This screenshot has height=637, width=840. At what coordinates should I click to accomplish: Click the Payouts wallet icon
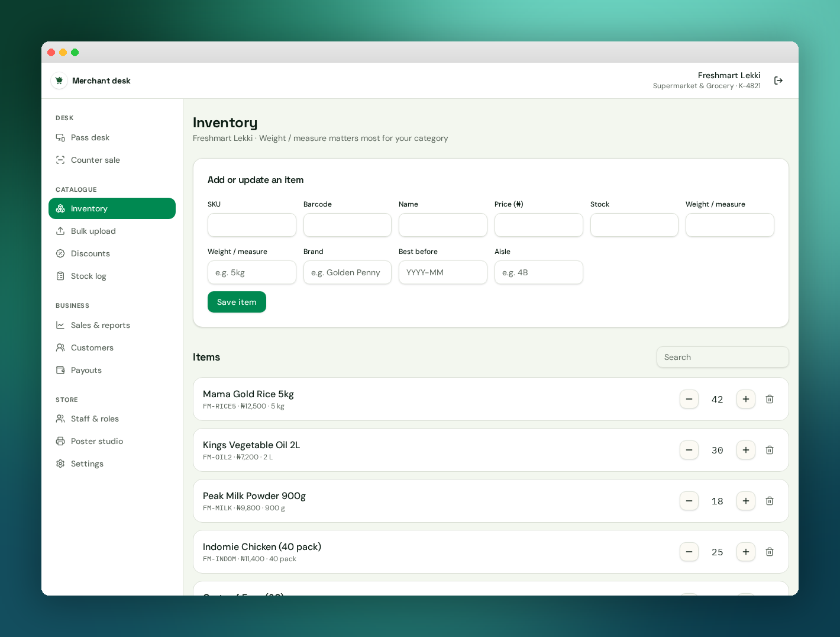60,370
